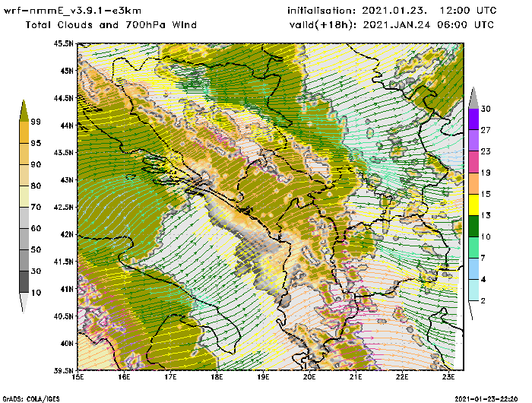
Task: Click the '23E' longitude label
Action: point(448,377)
